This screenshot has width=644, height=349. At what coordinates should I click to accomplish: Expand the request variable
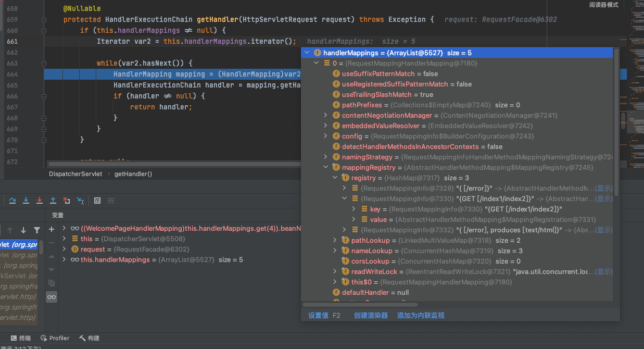[64, 249]
